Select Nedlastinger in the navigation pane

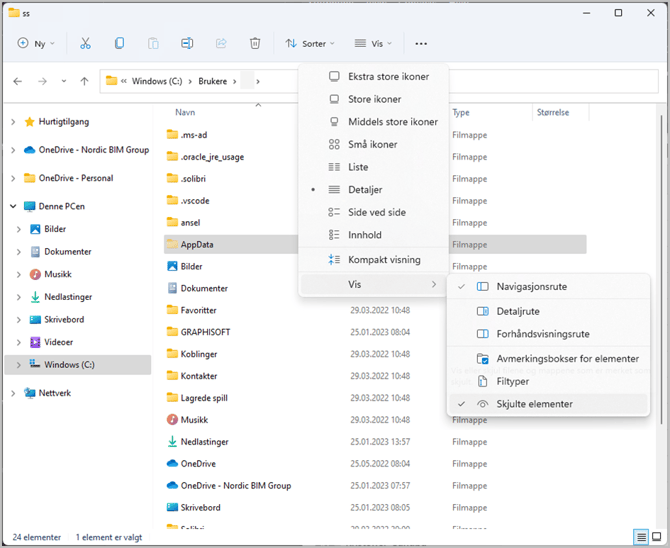(68, 297)
